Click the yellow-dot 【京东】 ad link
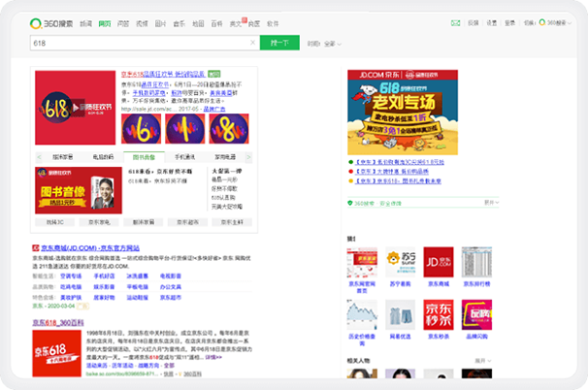 pyautogui.click(x=398, y=180)
